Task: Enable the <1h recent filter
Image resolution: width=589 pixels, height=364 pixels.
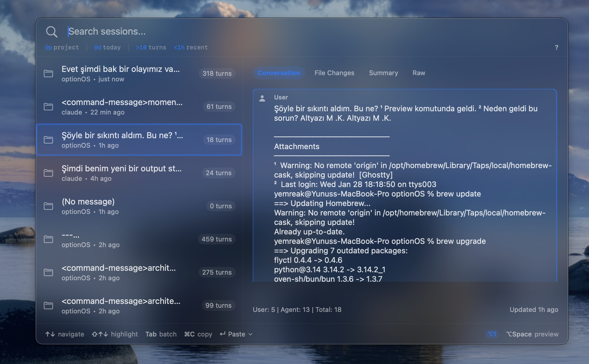Action: (191, 47)
